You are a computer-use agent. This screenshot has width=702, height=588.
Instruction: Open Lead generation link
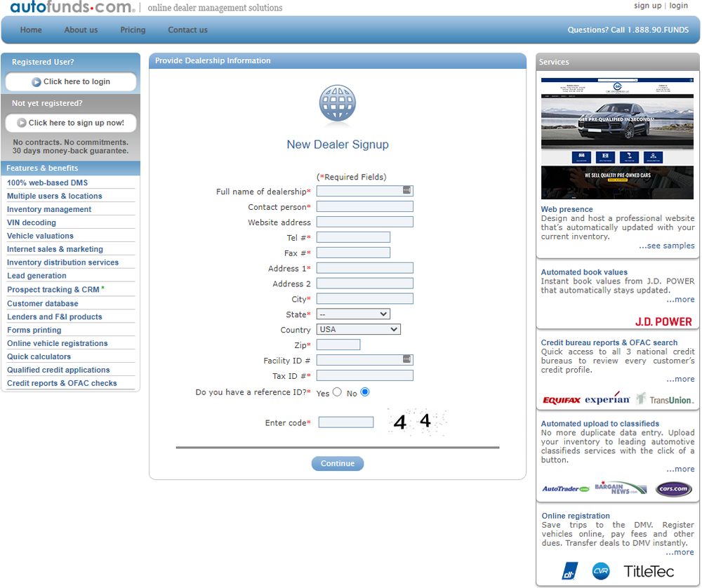pos(37,276)
